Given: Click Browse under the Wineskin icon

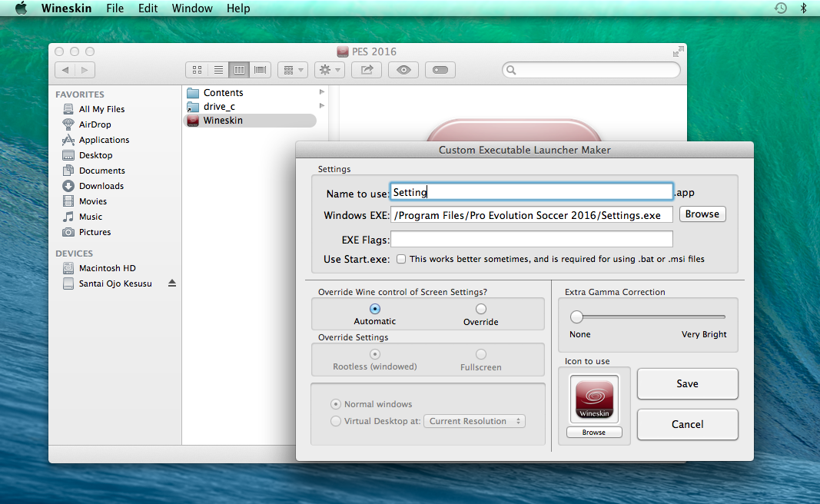Looking at the screenshot, I should tap(594, 433).
